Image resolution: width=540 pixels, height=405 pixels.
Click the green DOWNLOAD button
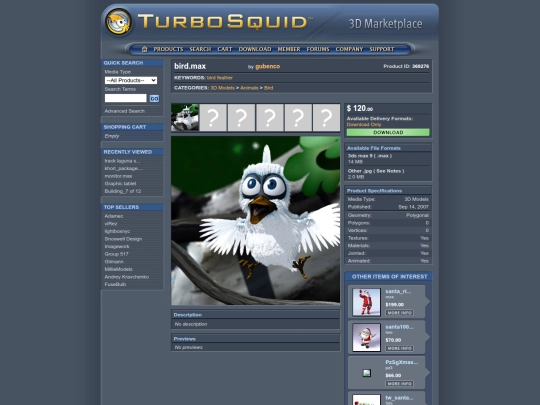388,132
